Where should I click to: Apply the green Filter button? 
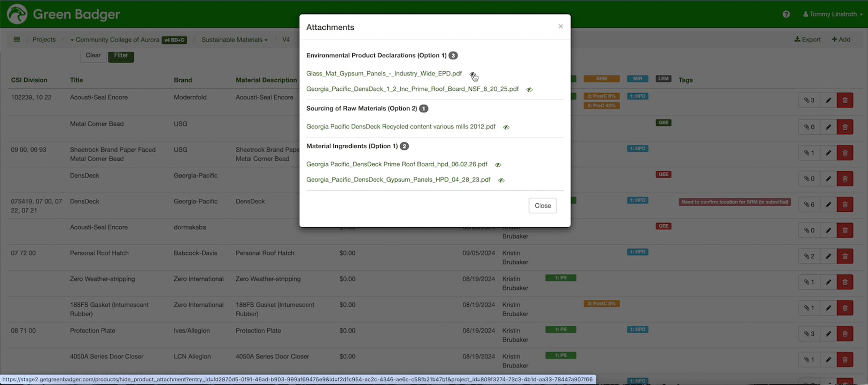pyautogui.click(x=121, y=56)
